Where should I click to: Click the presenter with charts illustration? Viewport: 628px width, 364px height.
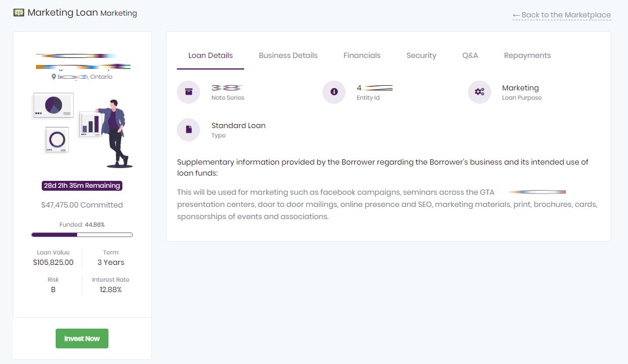coord(82,130)
